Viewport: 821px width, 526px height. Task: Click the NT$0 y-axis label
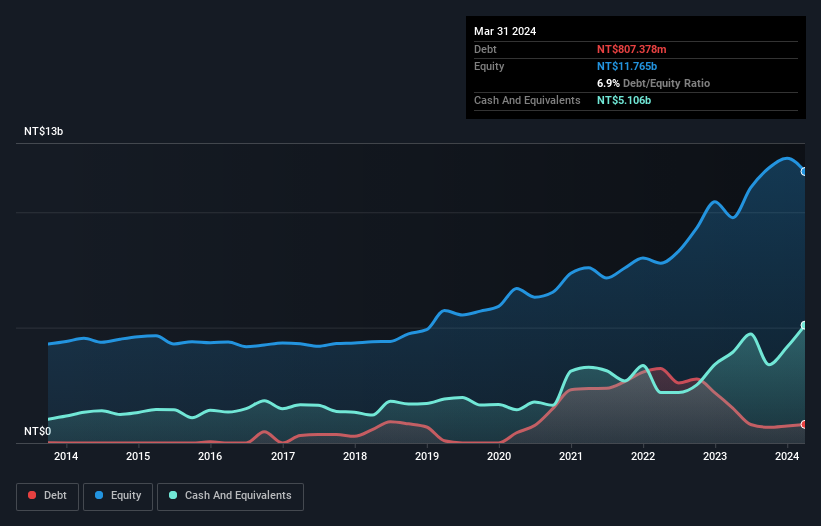point(38,431)
